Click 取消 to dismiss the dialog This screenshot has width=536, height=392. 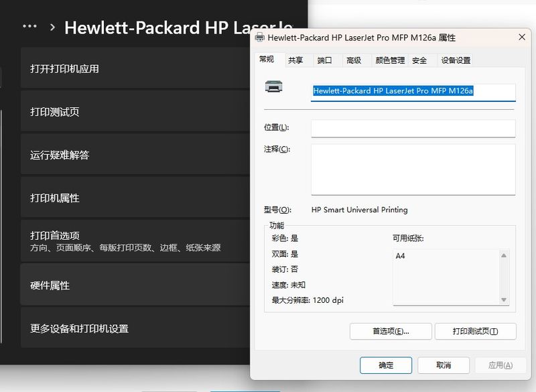pos(443,365)
